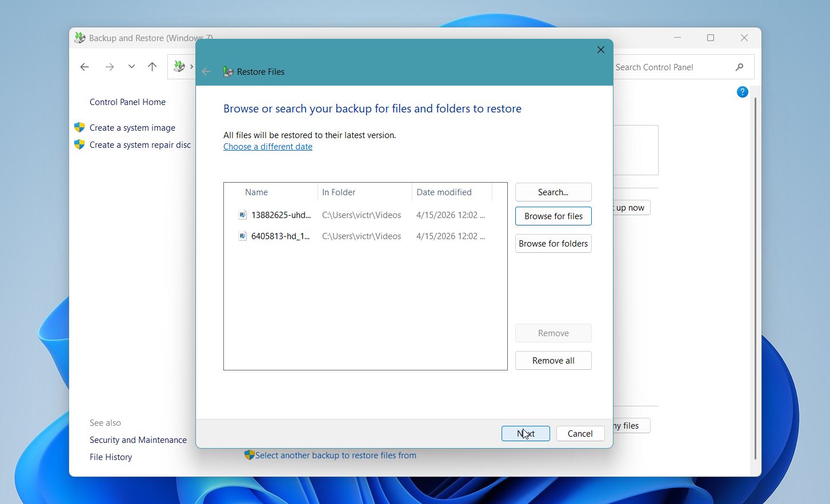
Task: Open Search... for backup files
Action: click(553, 192)
